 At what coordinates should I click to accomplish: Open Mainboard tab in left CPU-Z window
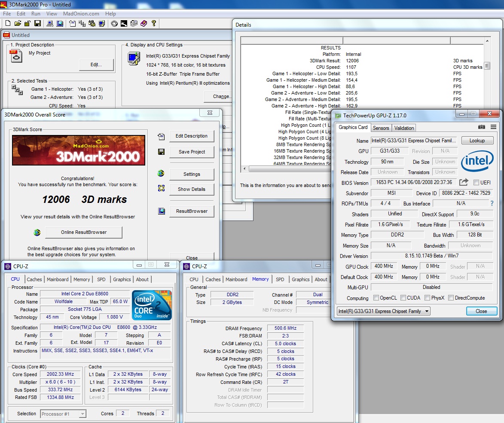click(58, 279)
